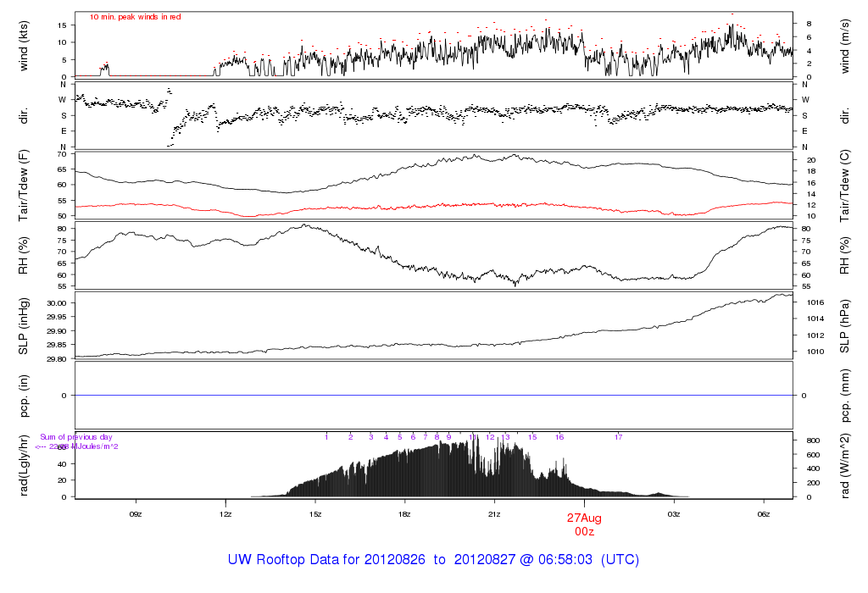Viewport: 868px width, 593px height.
Task: Click the 'wind (m/s)' right axis label
Action: pyautogui.click(x=844, y=45)
